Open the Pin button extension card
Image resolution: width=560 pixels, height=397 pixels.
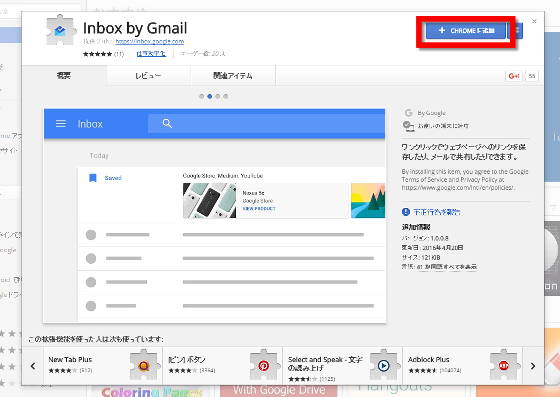point(222,366)
